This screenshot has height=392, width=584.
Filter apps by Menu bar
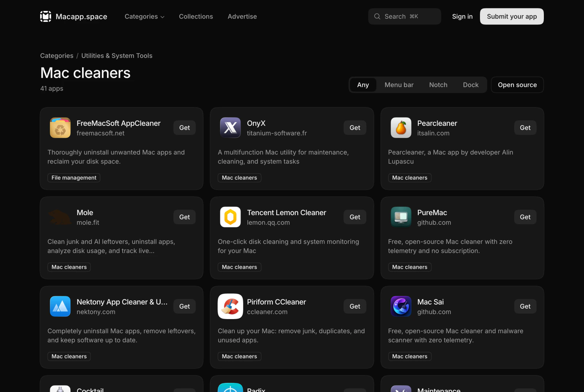[399, 85]
